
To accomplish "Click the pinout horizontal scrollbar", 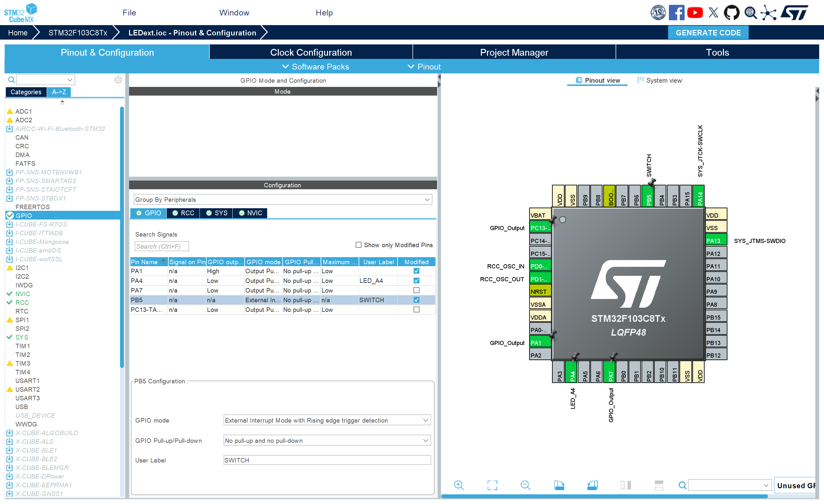I will (x=604, y=496).
